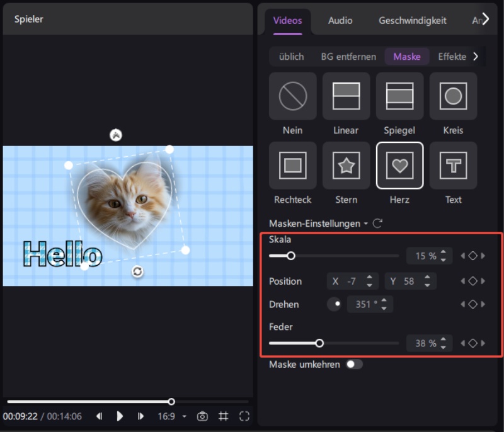Pick the Rechteck rectangle mask
The width and height of the screenshot is (504, 432).
292,166
